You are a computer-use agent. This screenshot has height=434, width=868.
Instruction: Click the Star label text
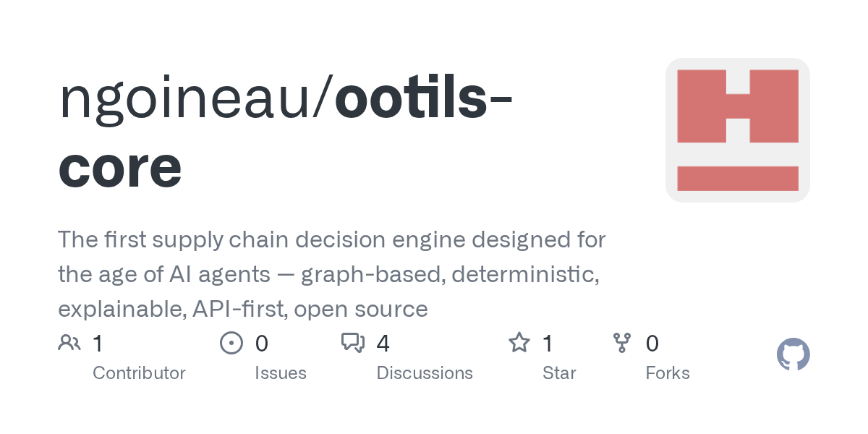pos(559,373)
